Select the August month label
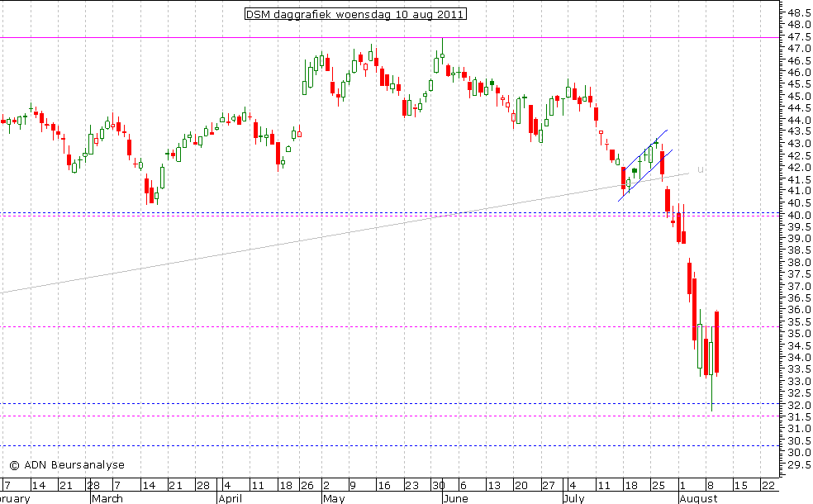This screenshot has width=813, height=504. click(x=699, y=498)
